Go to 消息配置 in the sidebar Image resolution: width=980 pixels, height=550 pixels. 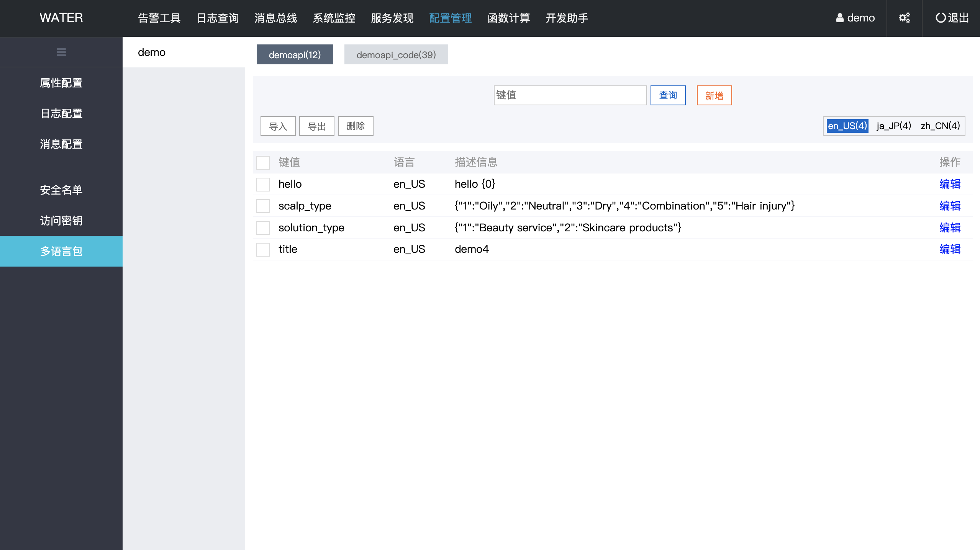pyautogui.click(x=61, y=144)
